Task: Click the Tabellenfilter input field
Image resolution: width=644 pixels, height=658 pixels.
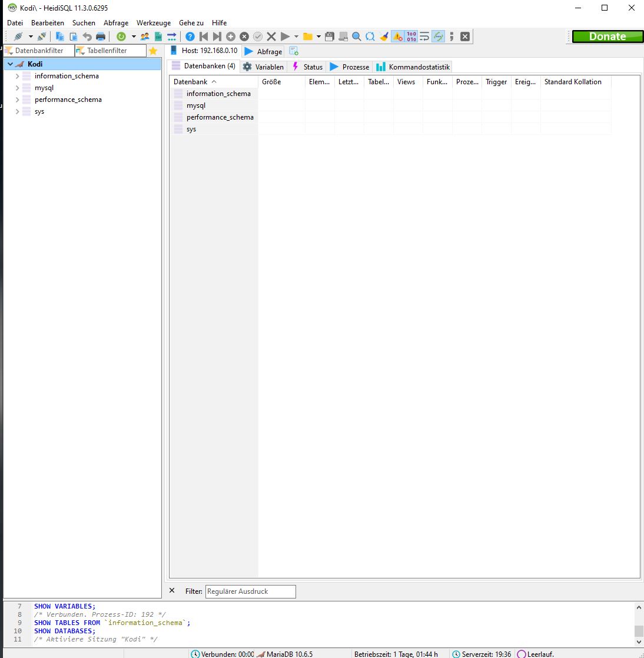Action: coord(111,50)
